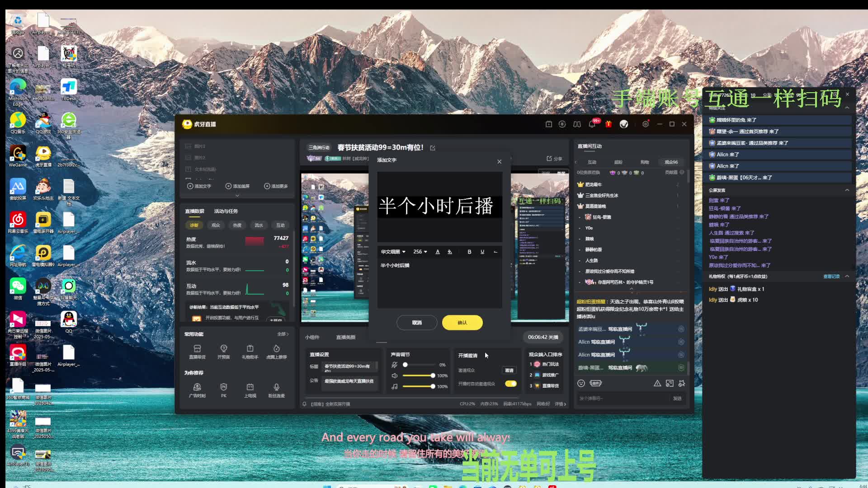The height and width of the screenshot is (488, 868).
Task: Click the speaker volume slider at 100%
Action: click(433, 375)
